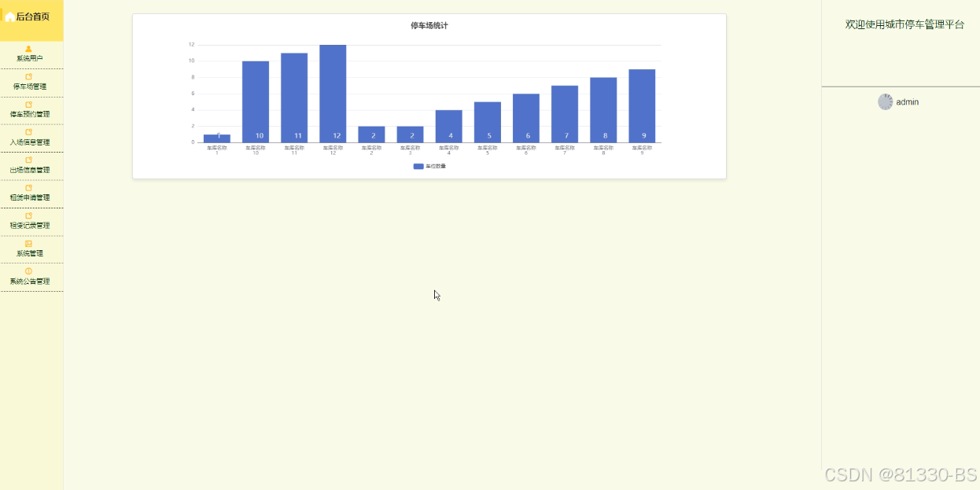The image size is (980, 490).
Task: Click the chart title 停车场统计
Action: [429, 26]
